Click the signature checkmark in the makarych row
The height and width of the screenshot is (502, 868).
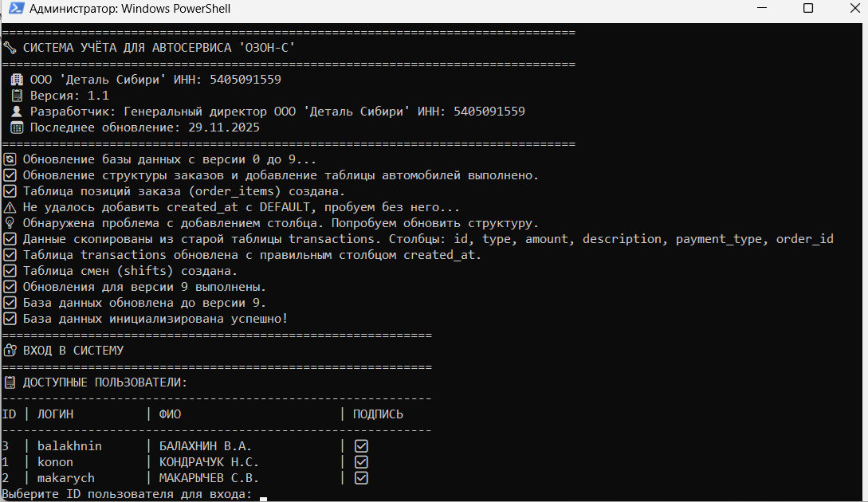click(361, 477)
